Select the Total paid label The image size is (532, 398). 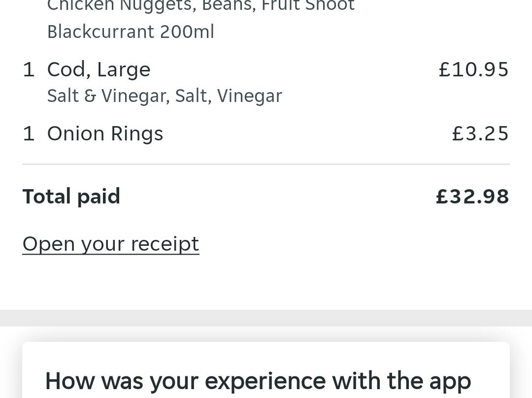(71, 197)
